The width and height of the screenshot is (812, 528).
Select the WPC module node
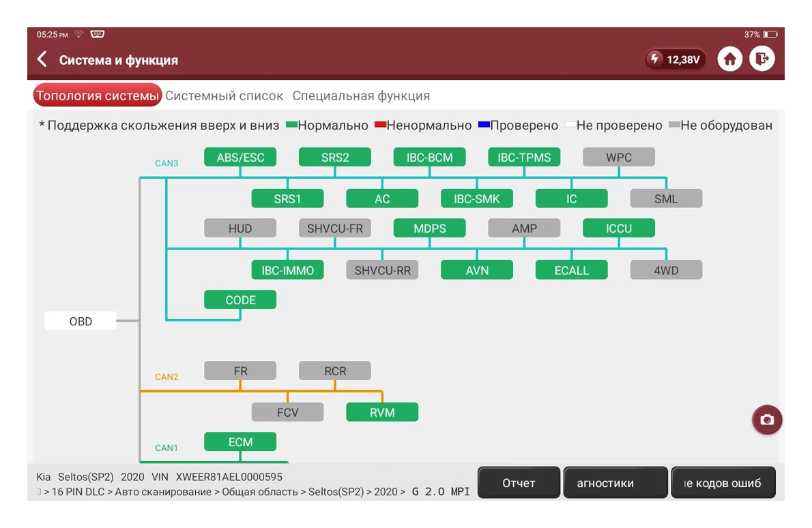coord(619,157)
